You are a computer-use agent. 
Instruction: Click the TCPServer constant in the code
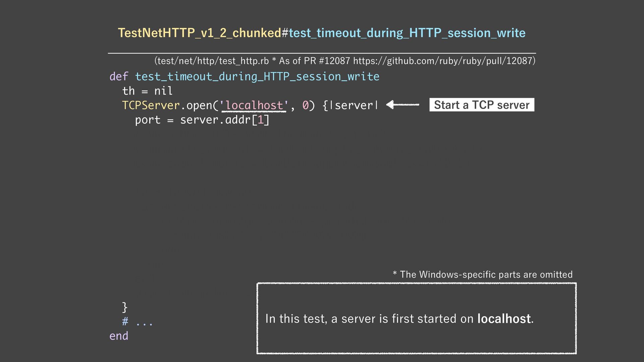coord(151,106)
